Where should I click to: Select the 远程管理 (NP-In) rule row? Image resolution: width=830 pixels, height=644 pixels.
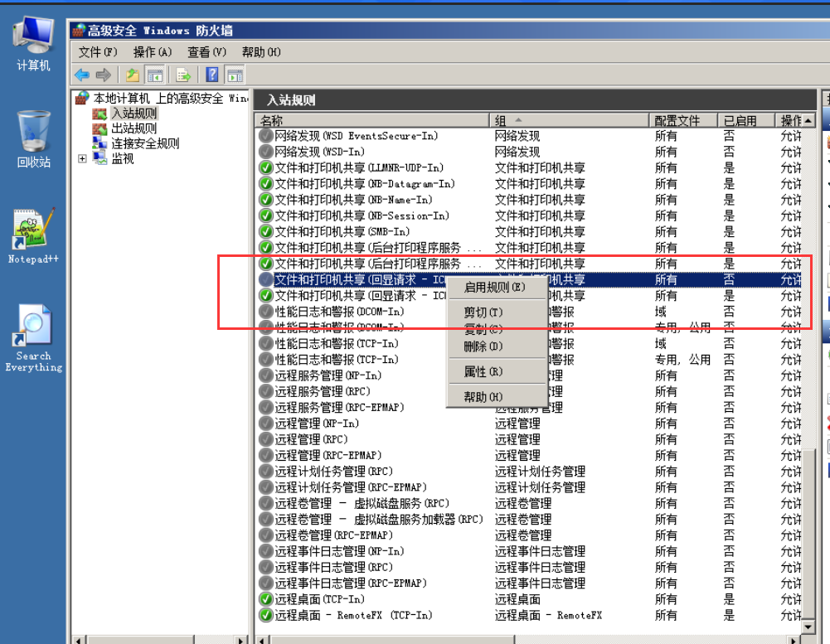coord(529,424)
